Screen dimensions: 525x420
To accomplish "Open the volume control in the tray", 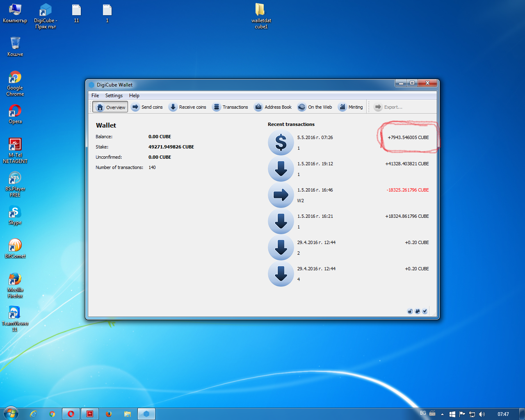I will pyautogui.click(x=482, y=414).
